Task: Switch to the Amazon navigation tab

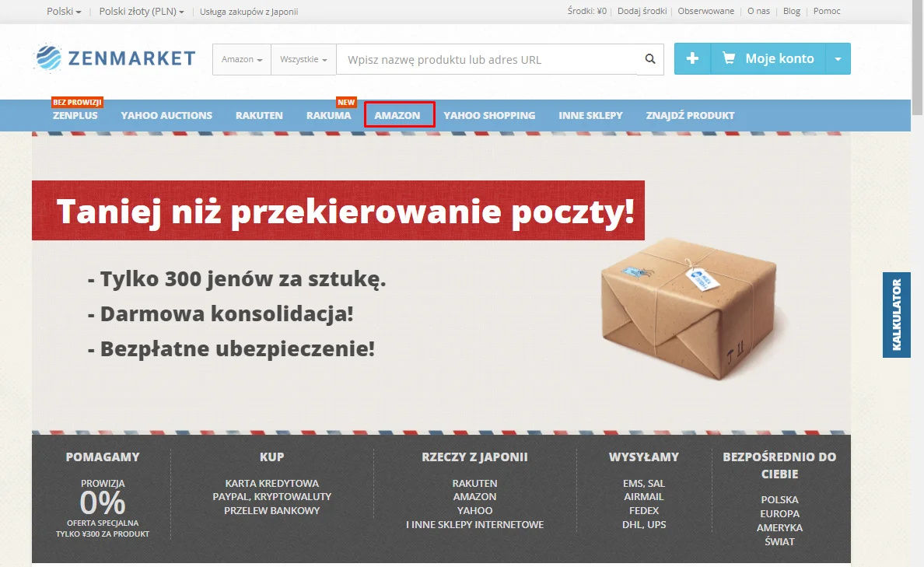Action: tap(397, 115)
